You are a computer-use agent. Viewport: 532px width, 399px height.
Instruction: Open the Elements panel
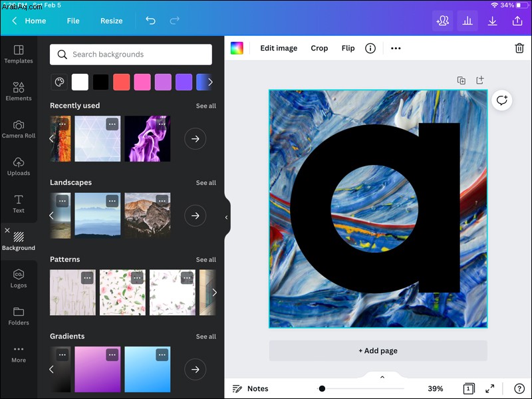[x=19, y=92]
